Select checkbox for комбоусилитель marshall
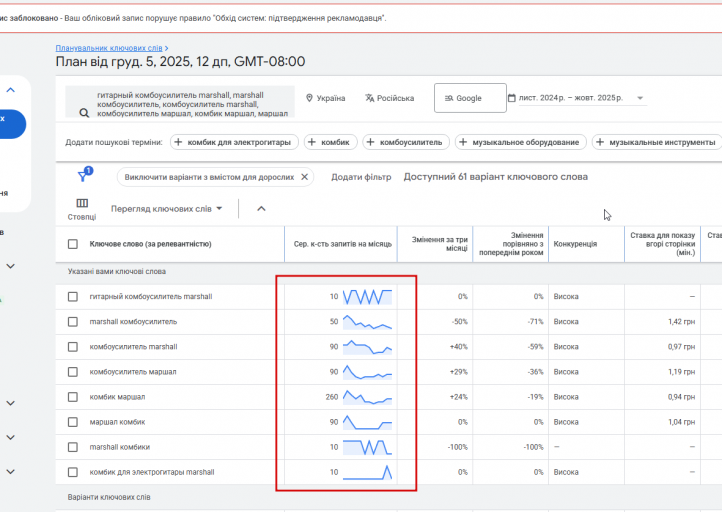The image size is (722, 512). click(x=73, y=347)
